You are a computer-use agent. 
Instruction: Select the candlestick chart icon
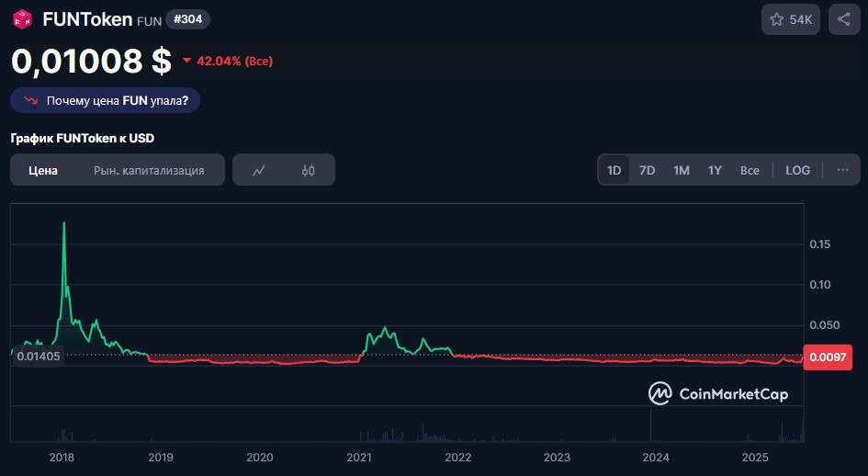coord(309,170)
